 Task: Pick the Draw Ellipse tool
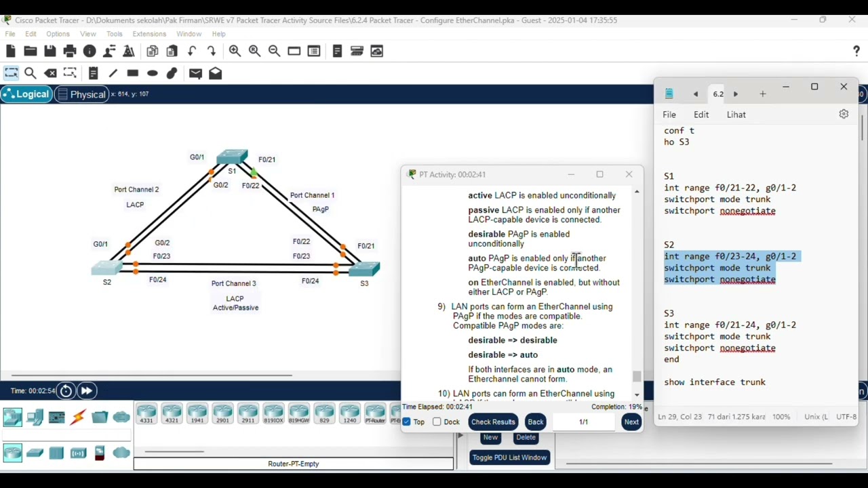(153, 73)
